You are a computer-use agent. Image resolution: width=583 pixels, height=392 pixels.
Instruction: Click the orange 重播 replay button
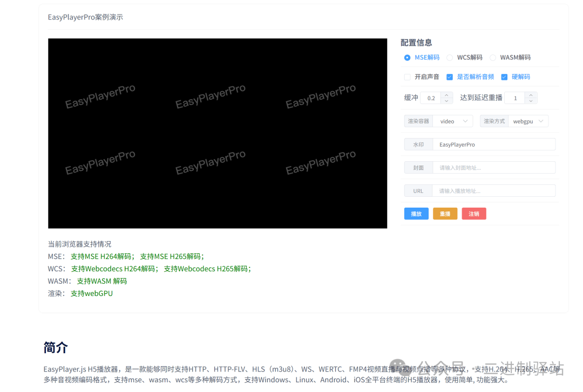[445, 214]
